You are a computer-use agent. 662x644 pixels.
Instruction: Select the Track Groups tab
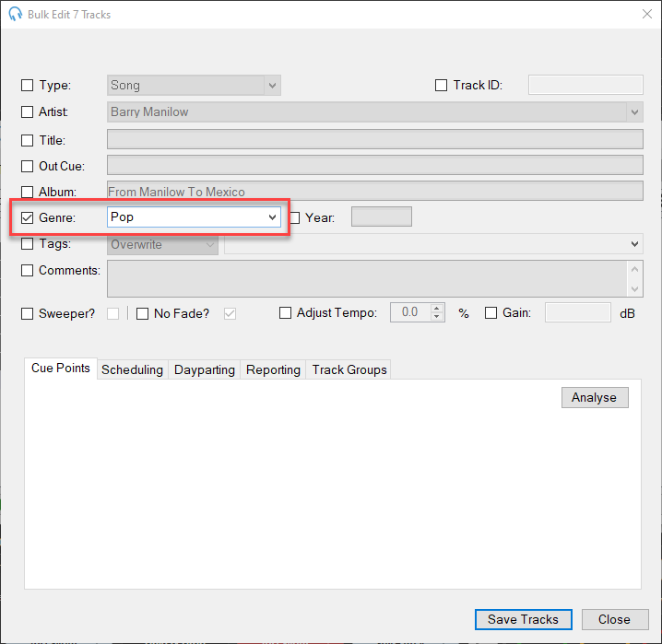click(349, 369)
